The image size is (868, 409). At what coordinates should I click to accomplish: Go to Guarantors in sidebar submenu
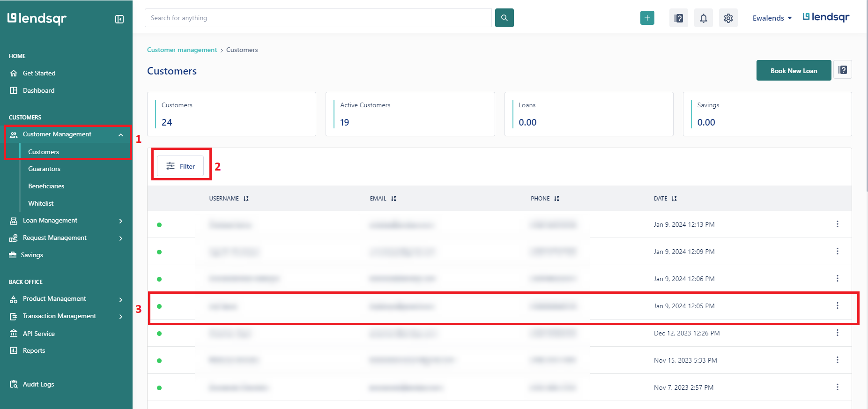pyautogui.click(x=44, y=169)
